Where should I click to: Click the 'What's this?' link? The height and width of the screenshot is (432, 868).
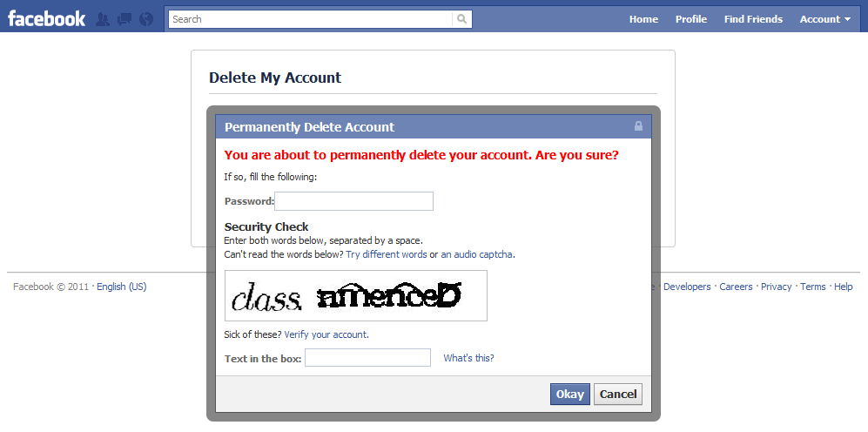coord(468,358)
